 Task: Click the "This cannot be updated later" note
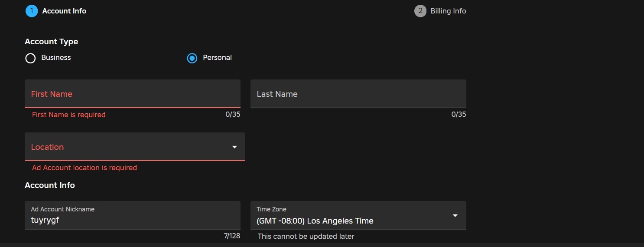(x=306, y=237)
